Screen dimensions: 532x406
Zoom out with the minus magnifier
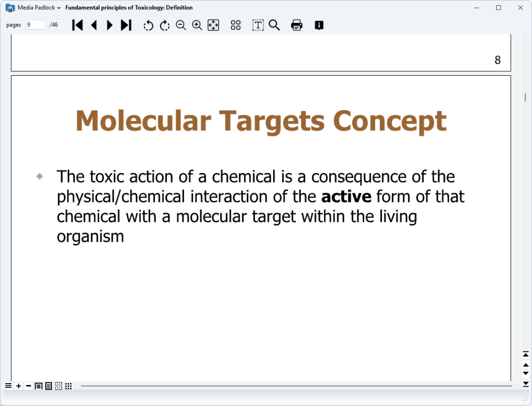pyautogui.click(x=181, y=25)
